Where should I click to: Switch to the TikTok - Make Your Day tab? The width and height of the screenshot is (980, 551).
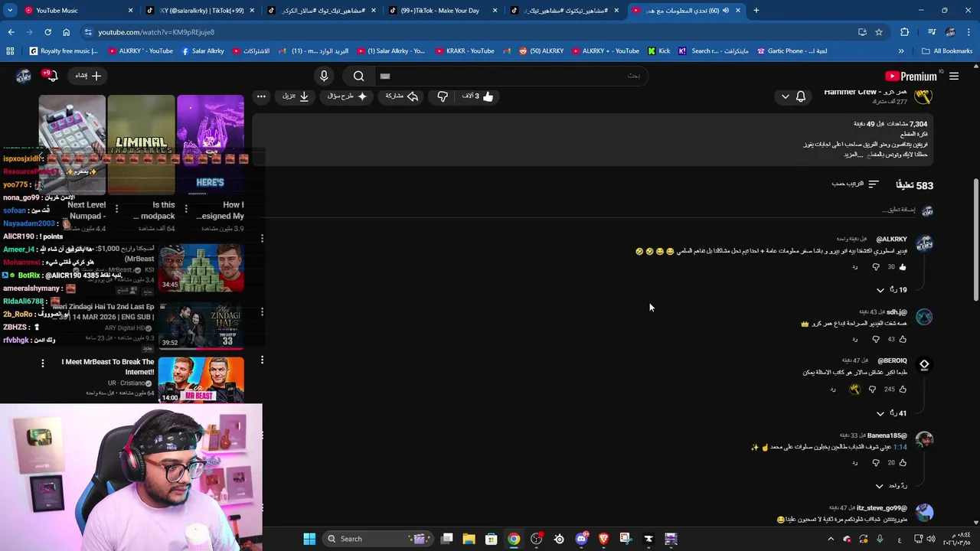pyautogui.click(x=444, y=11)
